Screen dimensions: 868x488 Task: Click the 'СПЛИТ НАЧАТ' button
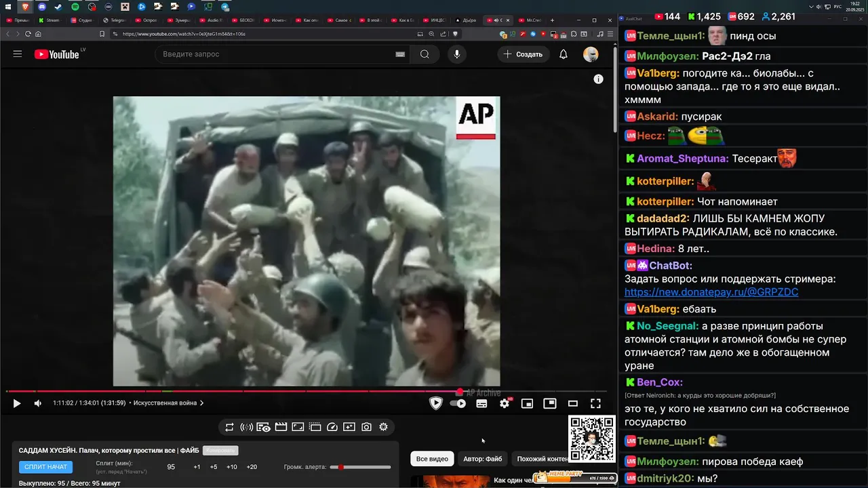[46, 467]
